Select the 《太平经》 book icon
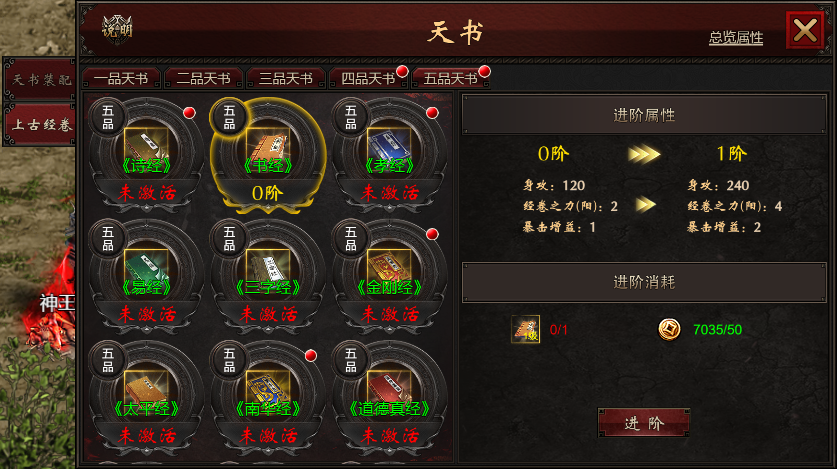Screen dimensions: 837x469 [x=146, y=387]
